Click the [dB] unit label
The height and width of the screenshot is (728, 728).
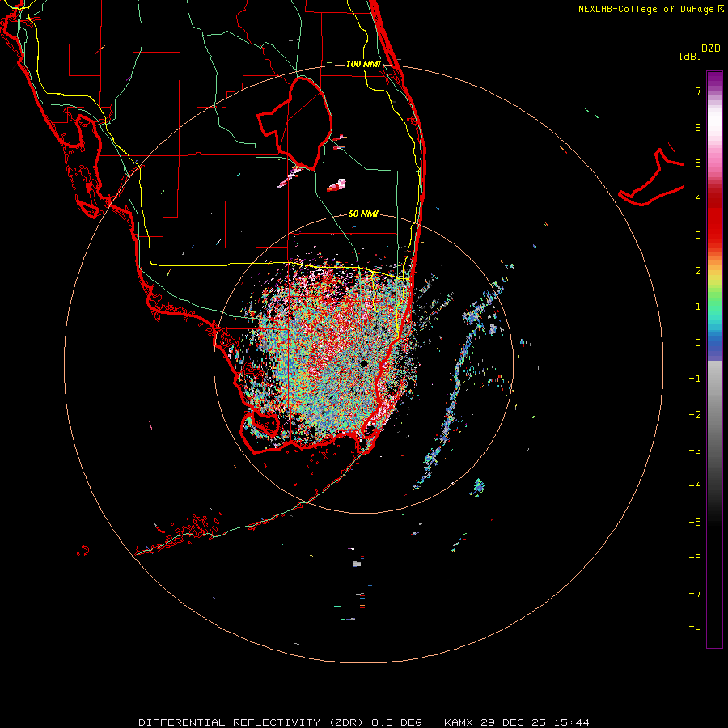click(x=691, y=56)
